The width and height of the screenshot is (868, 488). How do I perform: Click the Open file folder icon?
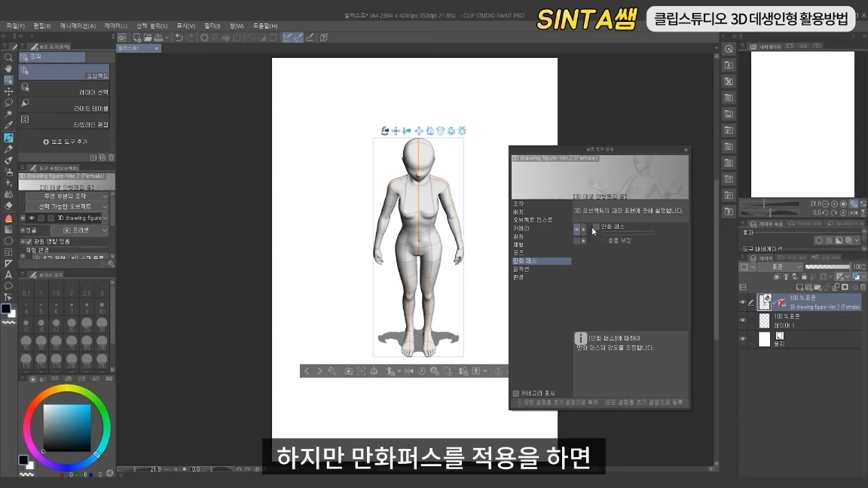pos(148,38)
